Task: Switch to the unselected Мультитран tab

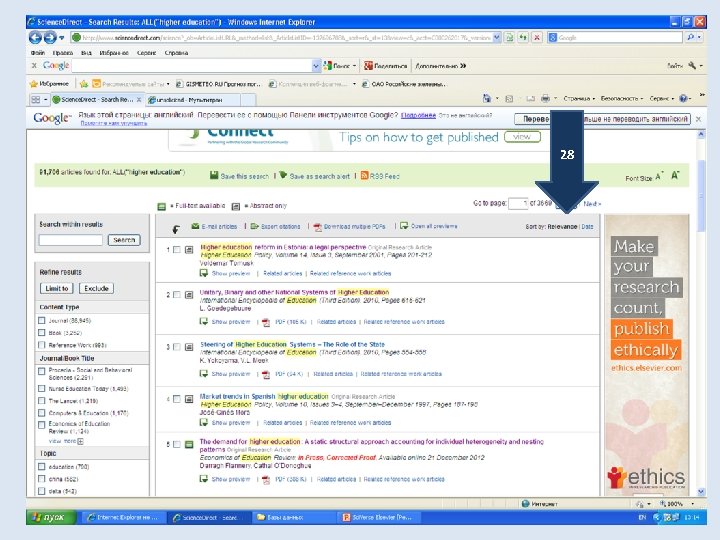Action: pos(193,99)
